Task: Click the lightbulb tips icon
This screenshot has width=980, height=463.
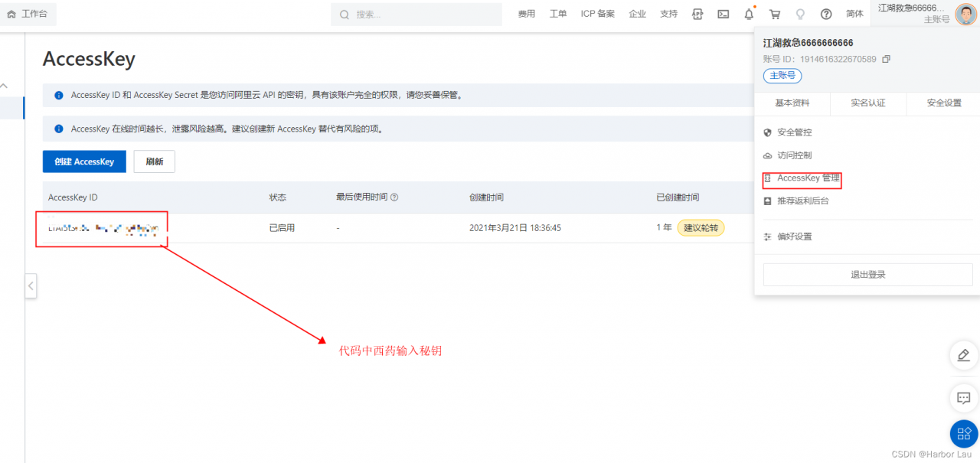Action: [801, 14]
